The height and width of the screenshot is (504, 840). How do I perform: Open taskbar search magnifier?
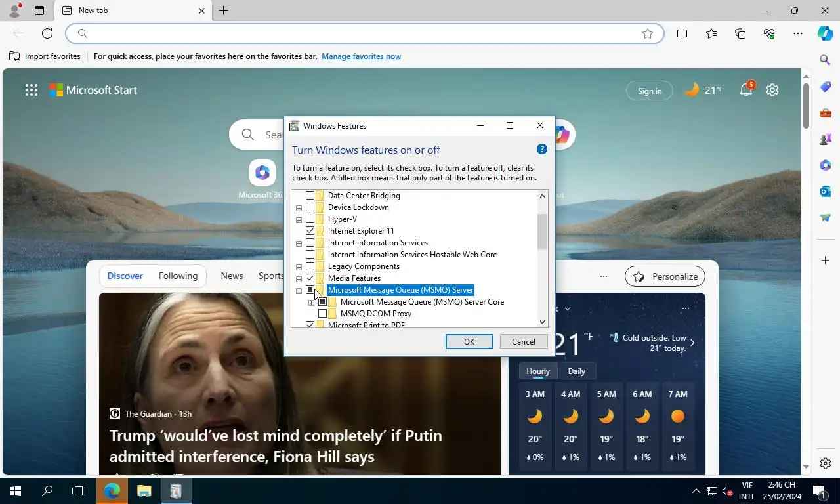tap(47, 490)
